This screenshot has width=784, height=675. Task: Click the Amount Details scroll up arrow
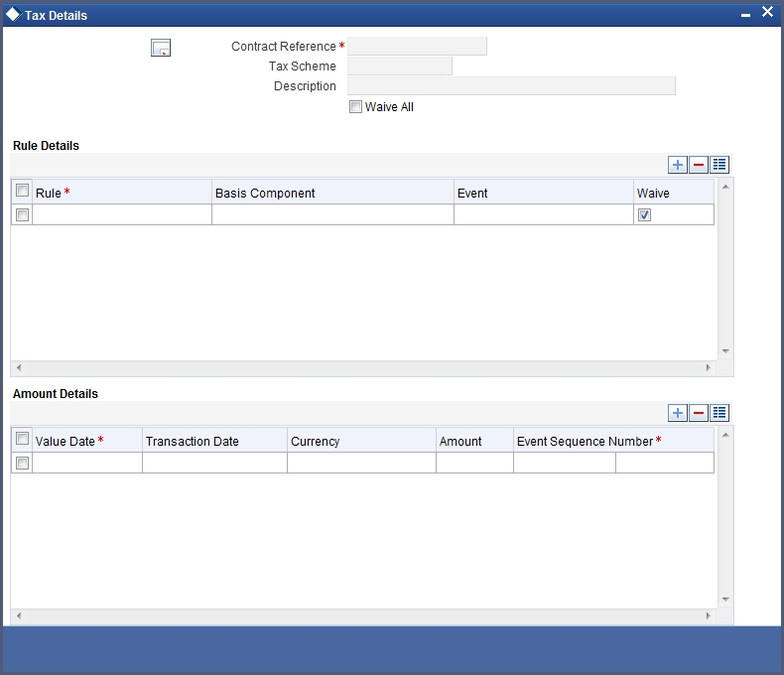pos(725,435)
